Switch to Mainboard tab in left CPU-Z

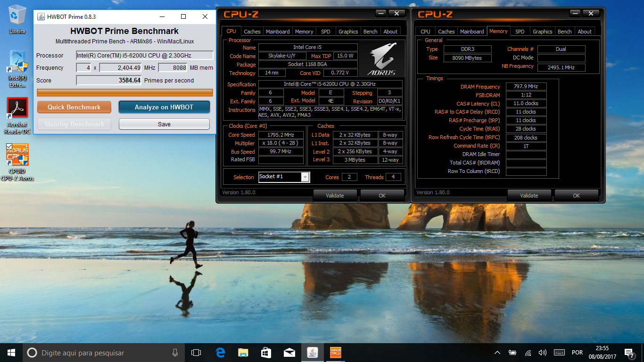(x=278, y=32)
